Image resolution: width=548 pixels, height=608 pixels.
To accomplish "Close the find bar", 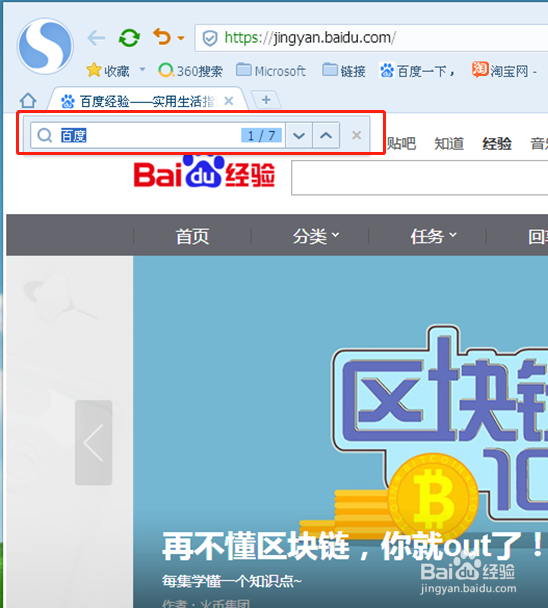I will click(x=356, y=135).
